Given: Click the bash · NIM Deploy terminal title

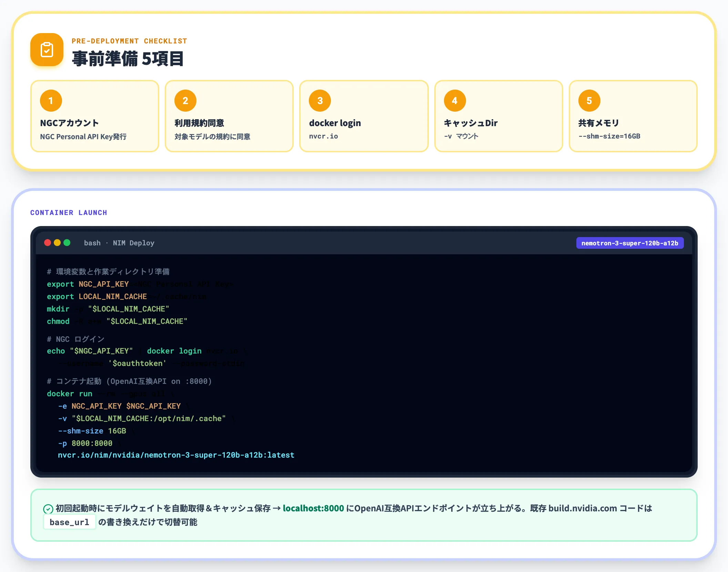Looking at the screenshot, I should point(119,243).
